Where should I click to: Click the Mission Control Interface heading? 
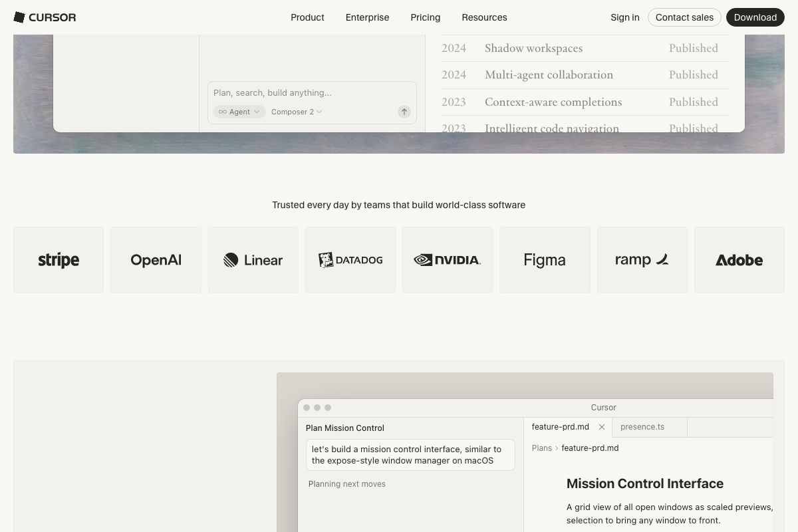click(x=645, y=483)
